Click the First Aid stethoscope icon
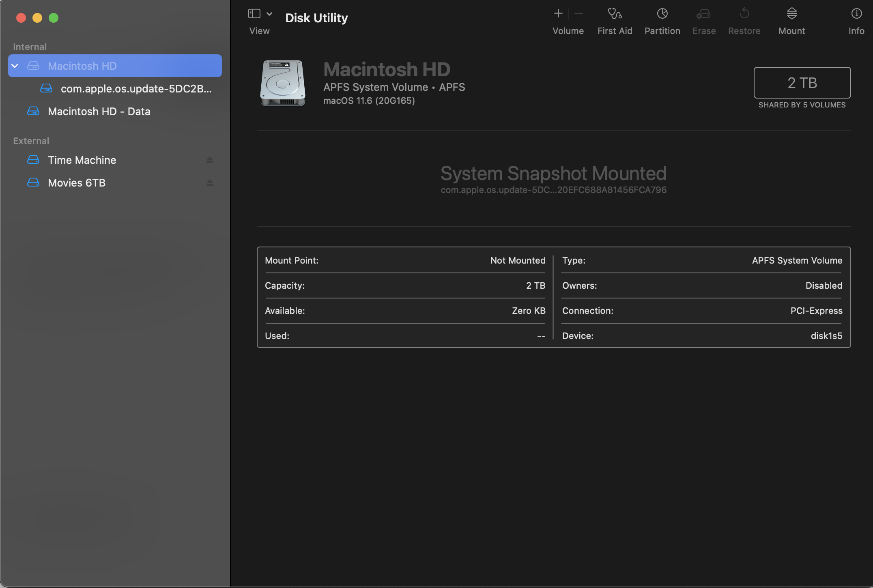873x588 pixels. click(615, 14)
